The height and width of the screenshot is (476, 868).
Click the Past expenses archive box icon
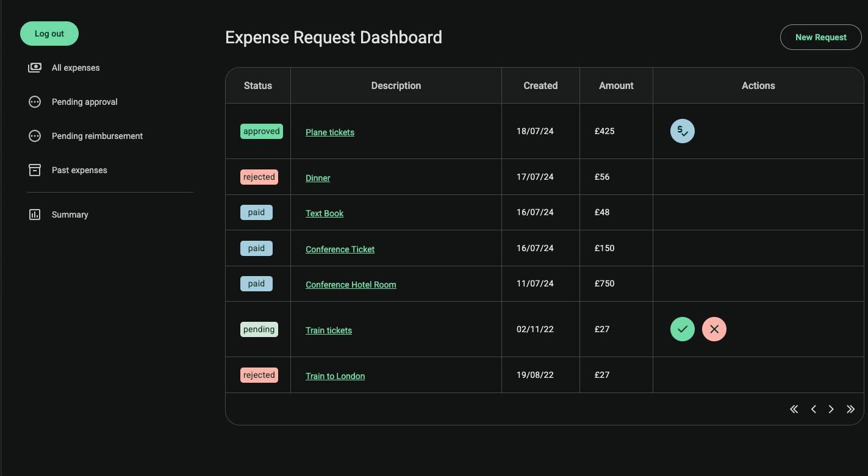pos(35,170)
